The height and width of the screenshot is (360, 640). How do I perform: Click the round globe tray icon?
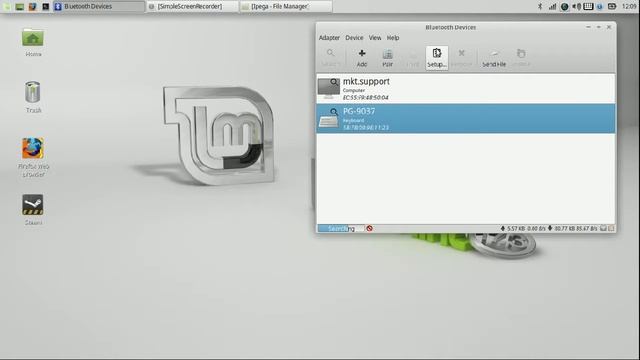[x=564, y=6]
